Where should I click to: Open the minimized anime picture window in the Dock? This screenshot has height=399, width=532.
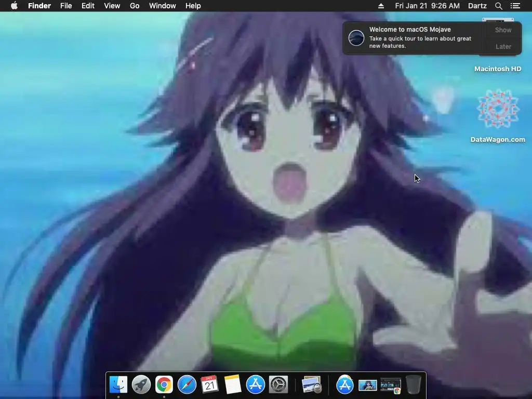(x=368, y=385)
